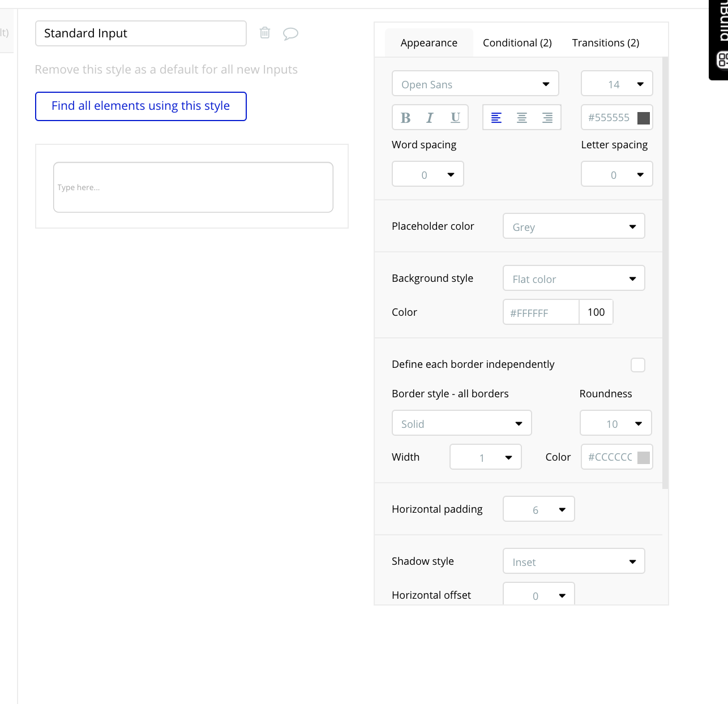The width and height of the screenshot is (728, 704).
Task: Click the trash icon to delete style
Action: point(265,33)
